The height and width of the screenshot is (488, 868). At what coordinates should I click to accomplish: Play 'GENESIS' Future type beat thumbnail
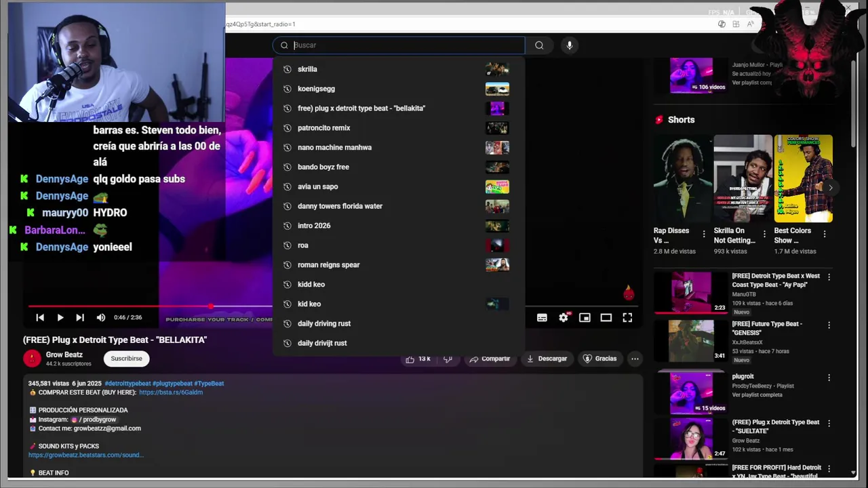691,340
